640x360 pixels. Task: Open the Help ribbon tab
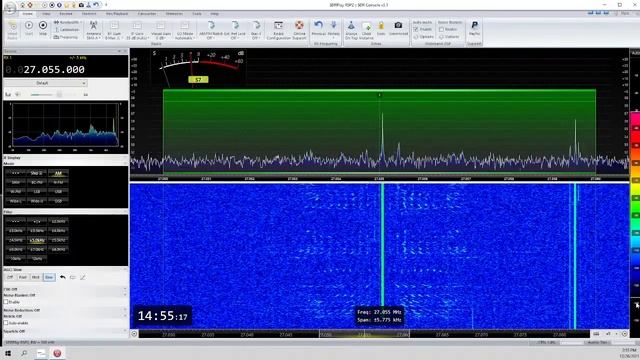tap(214, 13)
